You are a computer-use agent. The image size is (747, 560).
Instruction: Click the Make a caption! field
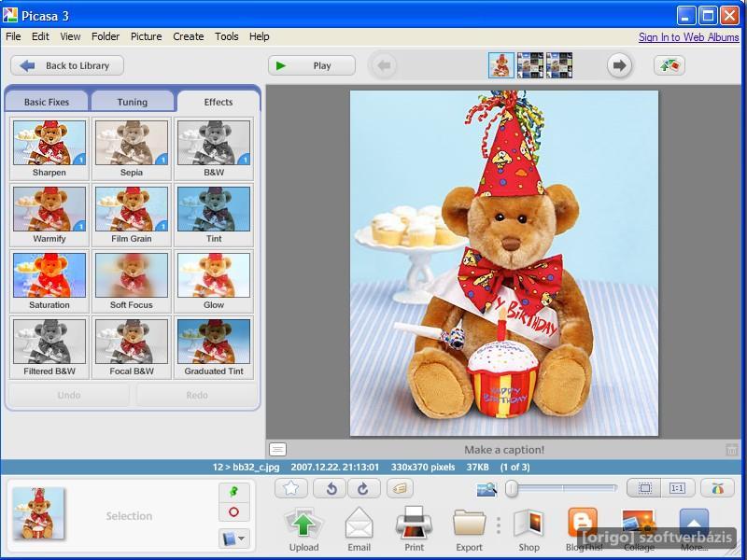[504, 450]
